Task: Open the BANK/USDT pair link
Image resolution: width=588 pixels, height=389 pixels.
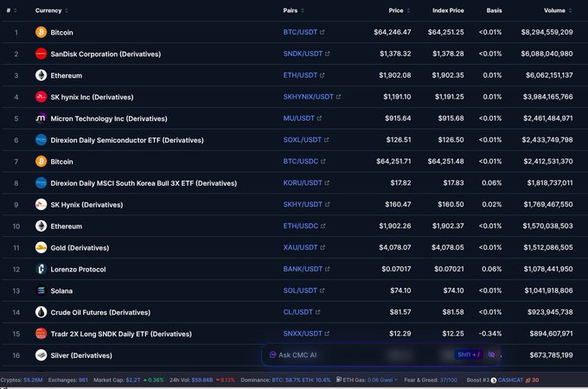Action: (x=303, y=269)
